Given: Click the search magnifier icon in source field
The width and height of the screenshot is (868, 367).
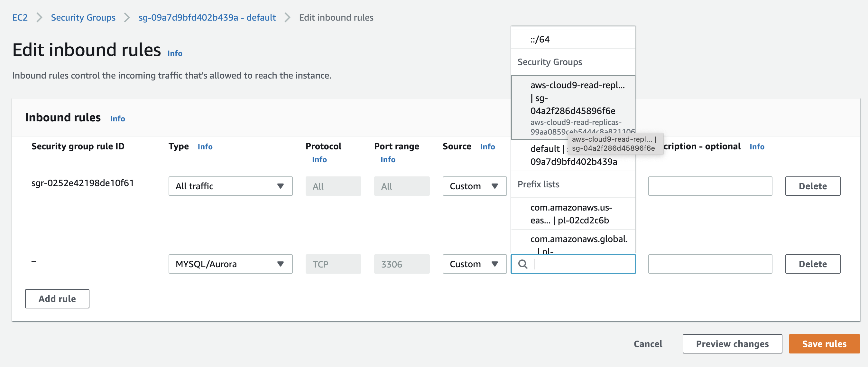Looking at the screenshot, I should coord(522,264).
